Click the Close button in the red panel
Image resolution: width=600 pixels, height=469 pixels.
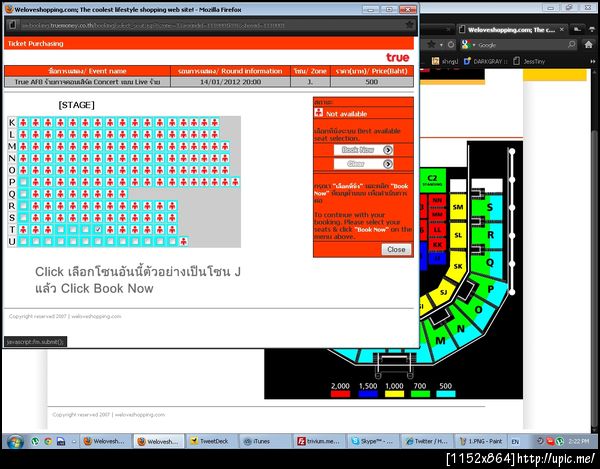[x=396, y=249]
